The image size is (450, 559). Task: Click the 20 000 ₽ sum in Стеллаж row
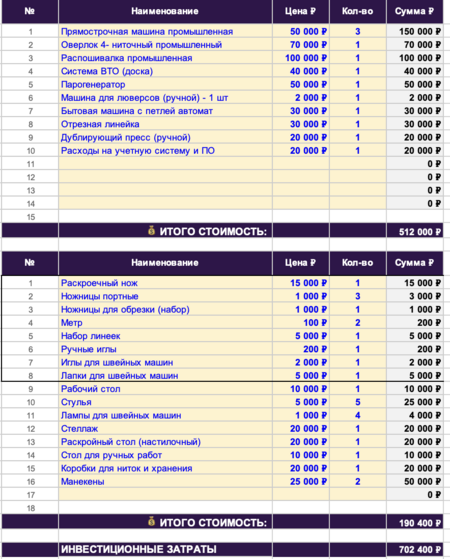click(x=415, y=428)
